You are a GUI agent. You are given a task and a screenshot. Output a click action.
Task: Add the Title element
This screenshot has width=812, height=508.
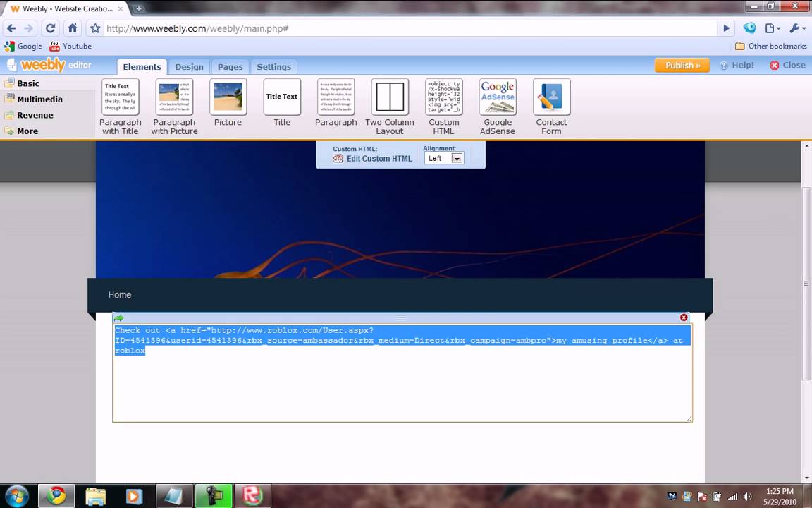pos(282,102)
